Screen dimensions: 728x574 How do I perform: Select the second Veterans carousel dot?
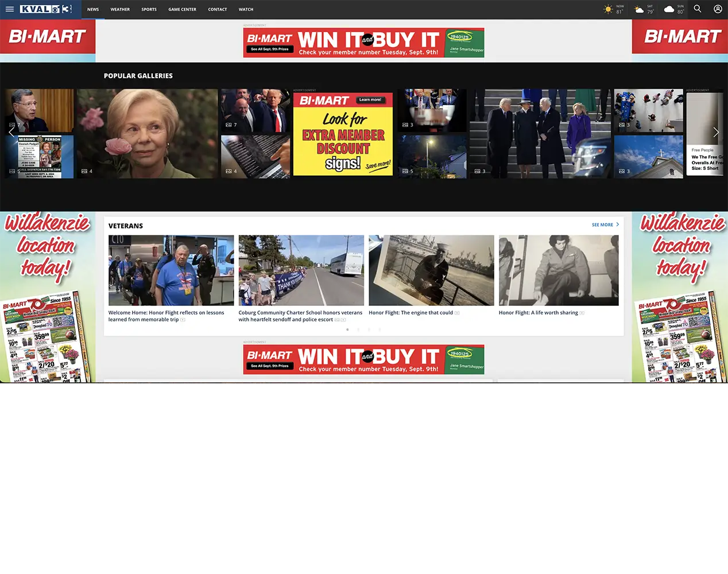pos(358,329)
